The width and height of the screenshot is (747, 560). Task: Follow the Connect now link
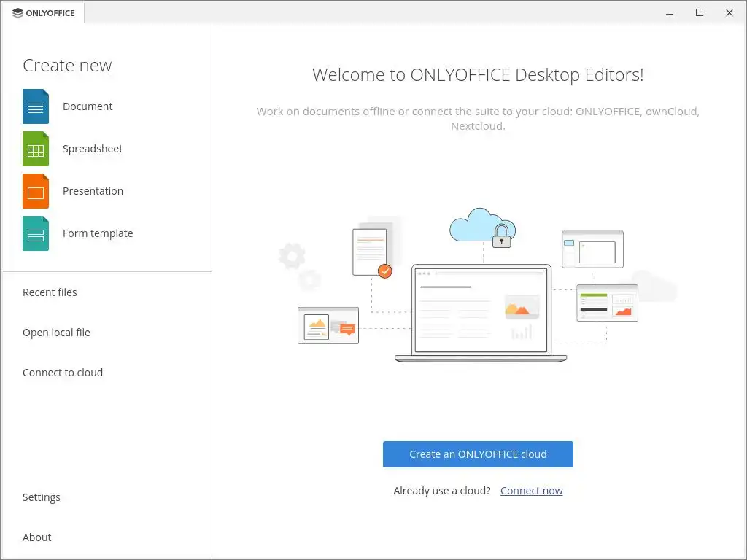[x=531, y=491]
